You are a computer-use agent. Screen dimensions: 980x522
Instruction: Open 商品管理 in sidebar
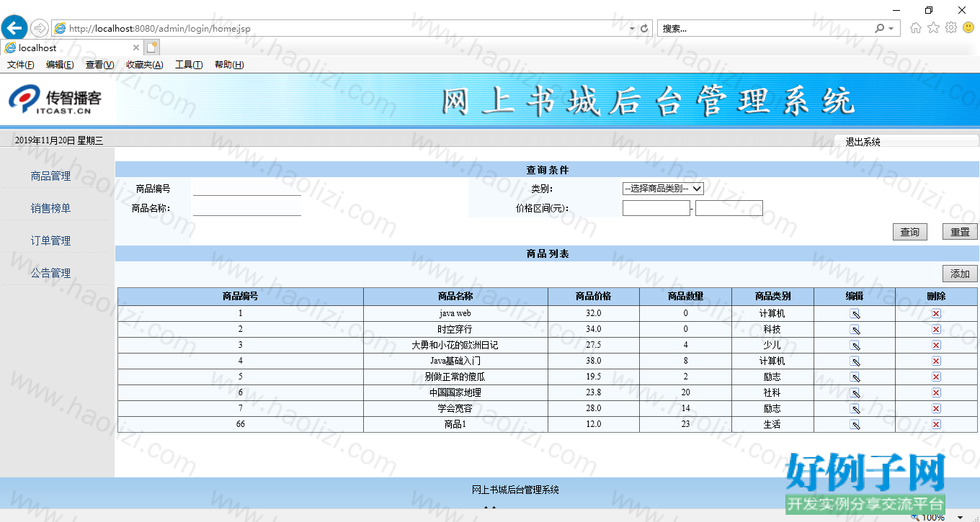pyautogui.click(x=50, y=176)
